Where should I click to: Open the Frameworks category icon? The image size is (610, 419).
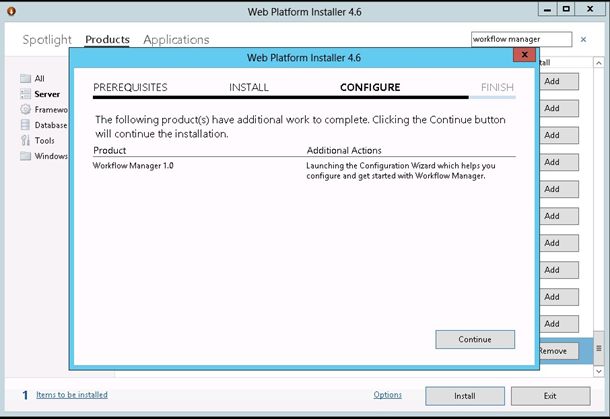(x=25, y=109)
